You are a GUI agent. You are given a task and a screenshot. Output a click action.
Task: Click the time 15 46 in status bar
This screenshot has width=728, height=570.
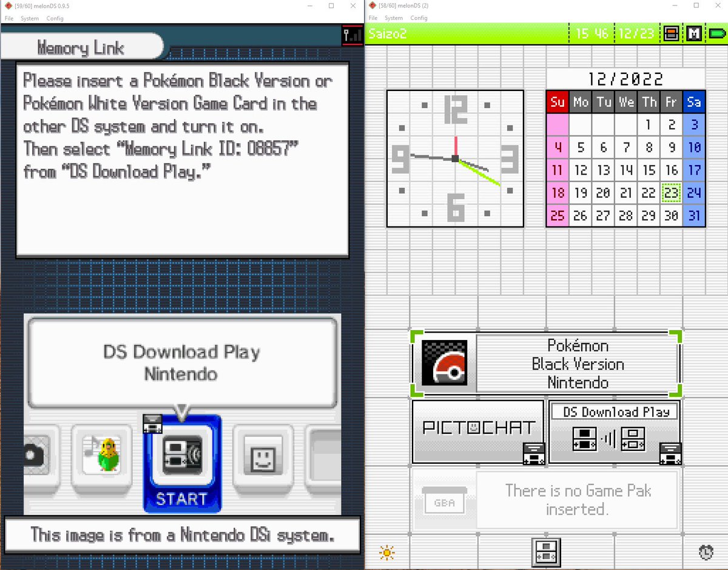591,33
